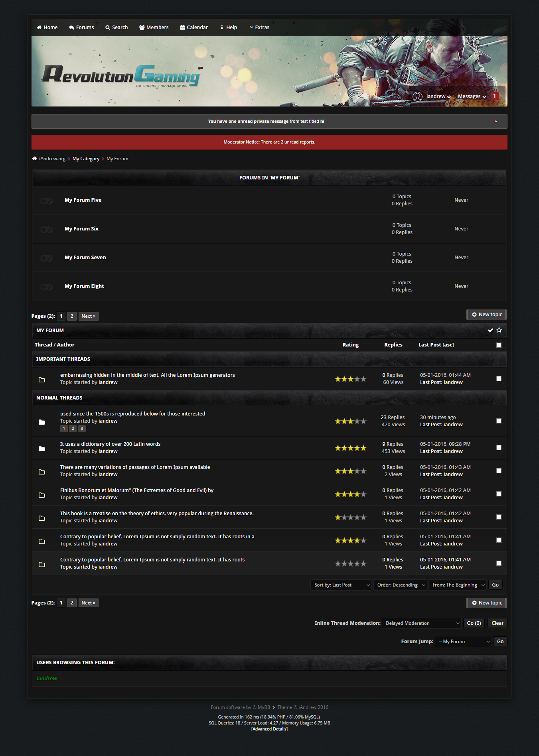Check the box for the important embarrassing-hidden thread
The image size is (539, 756).
click(x=499, y=378)
